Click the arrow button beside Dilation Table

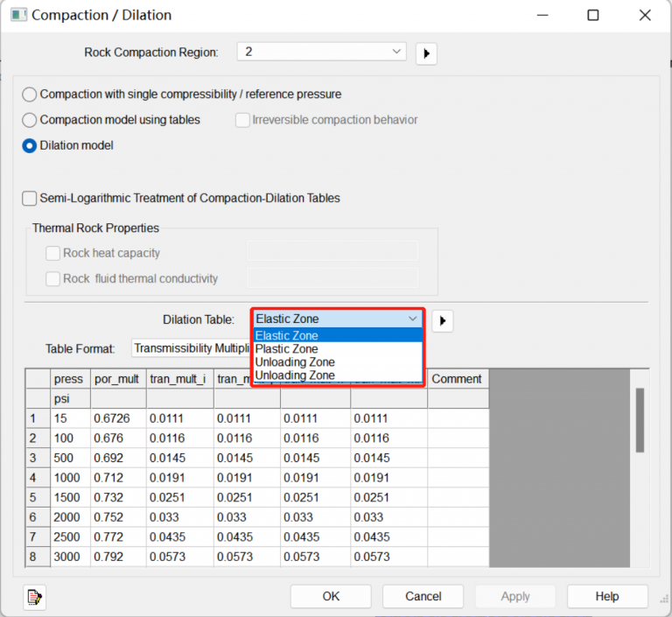coord(443,321)
